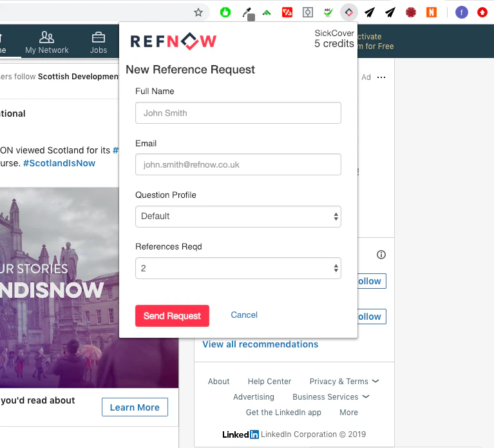Image resolution: width=494 pixels, height=448 pixels.
Task: Click the Scotland ad image thumbnail
Action: click(x=89, y=287)
